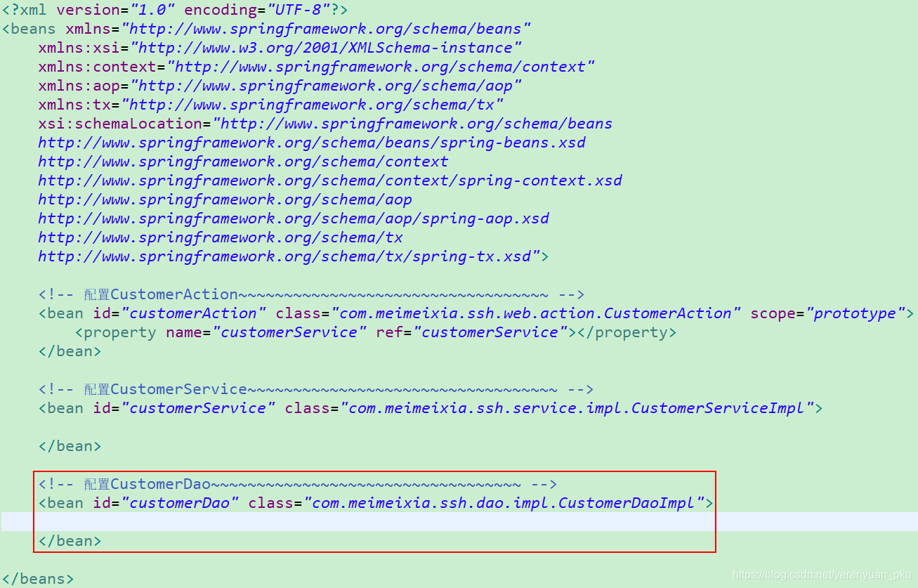The height and width of the screenshot is (588, 918).
Task: Click the id value "customerDao"
Action: (x=180, y=503)
